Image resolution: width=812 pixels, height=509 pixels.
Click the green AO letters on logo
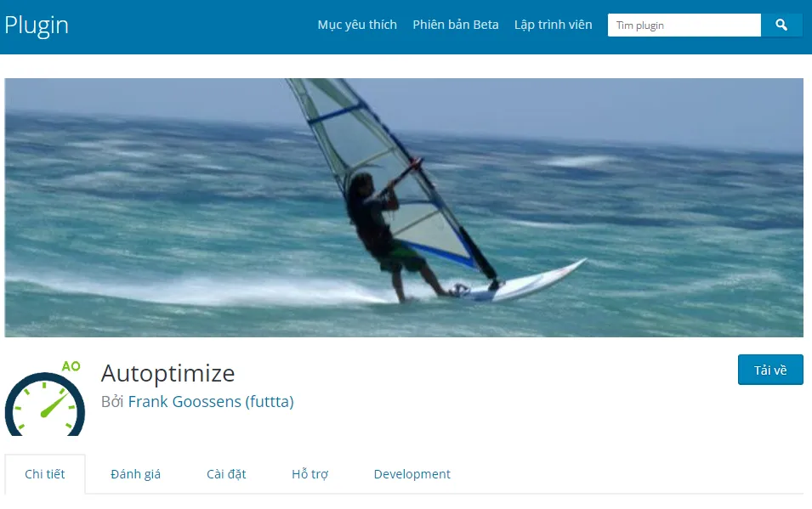(71, 366)
